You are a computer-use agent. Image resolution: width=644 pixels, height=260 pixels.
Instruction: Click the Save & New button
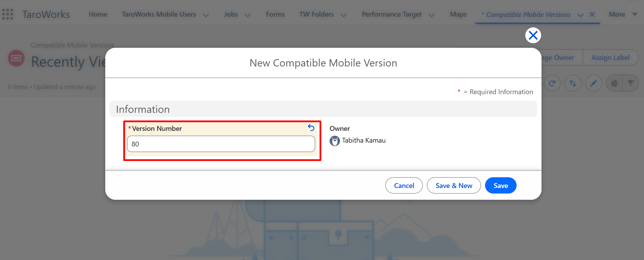[x=454, y=186]
